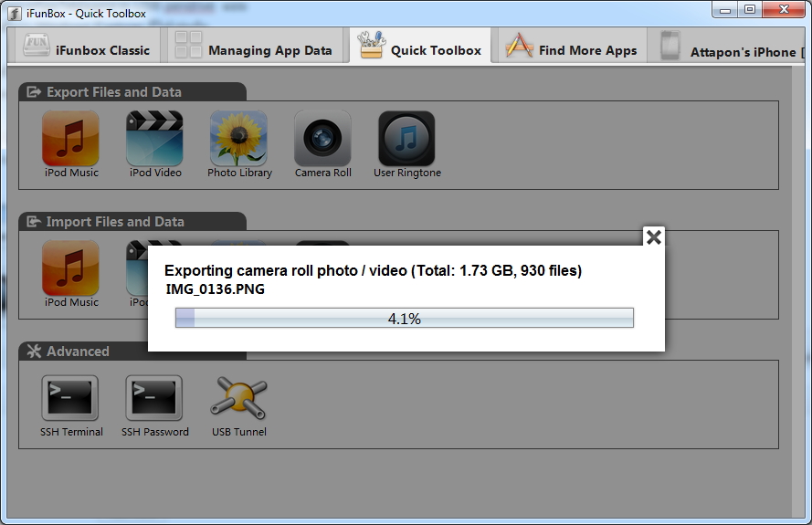Minimize the iFunBox window
Viewport: 812px width, 525px height.
(x=725, y=10)
